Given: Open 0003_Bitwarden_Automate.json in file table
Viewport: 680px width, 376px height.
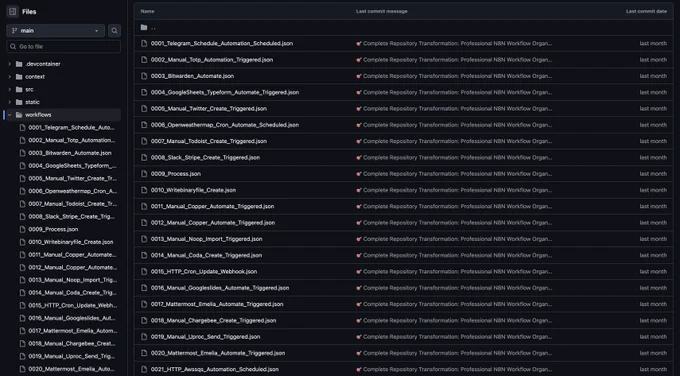Looking at the screenshot, I should 192,76.
